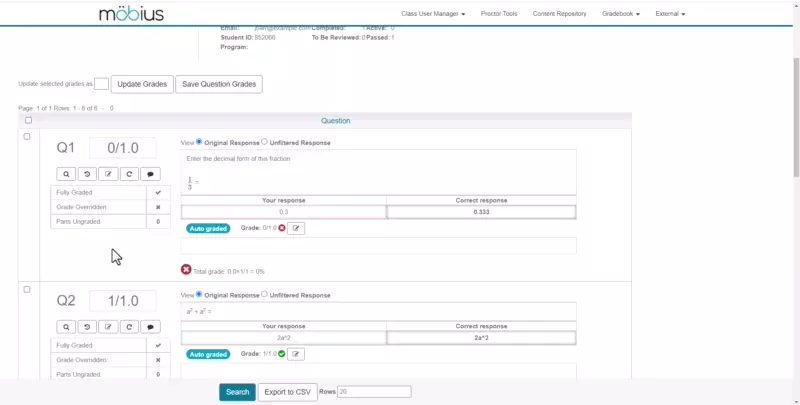
Task: Select Unfiltered Response radio for Q1
Action: tap(264, 142)
